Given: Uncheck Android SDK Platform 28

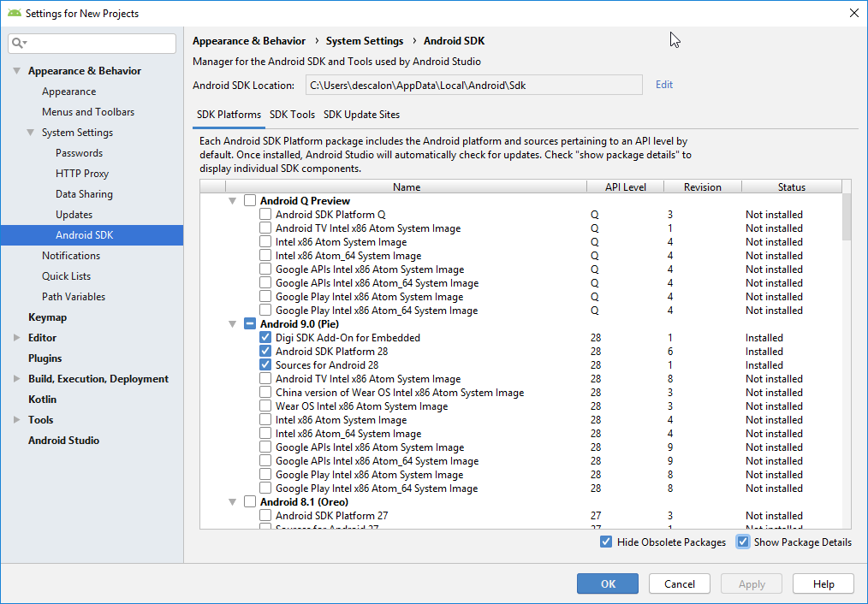Looking at the screenshot, I should pos(265,352).
